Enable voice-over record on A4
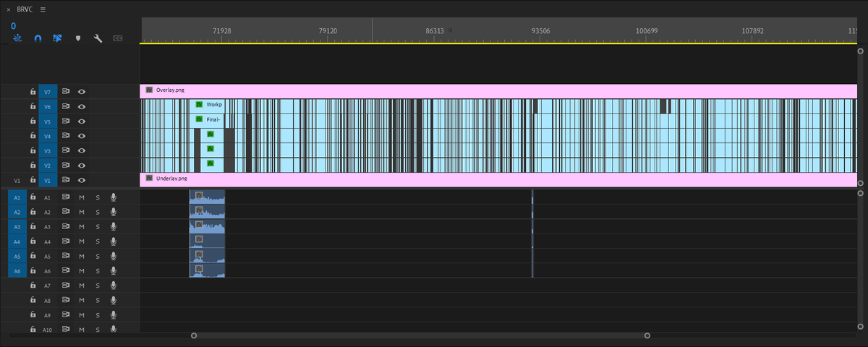Screen dimensions: 868x347 (114, 241)
